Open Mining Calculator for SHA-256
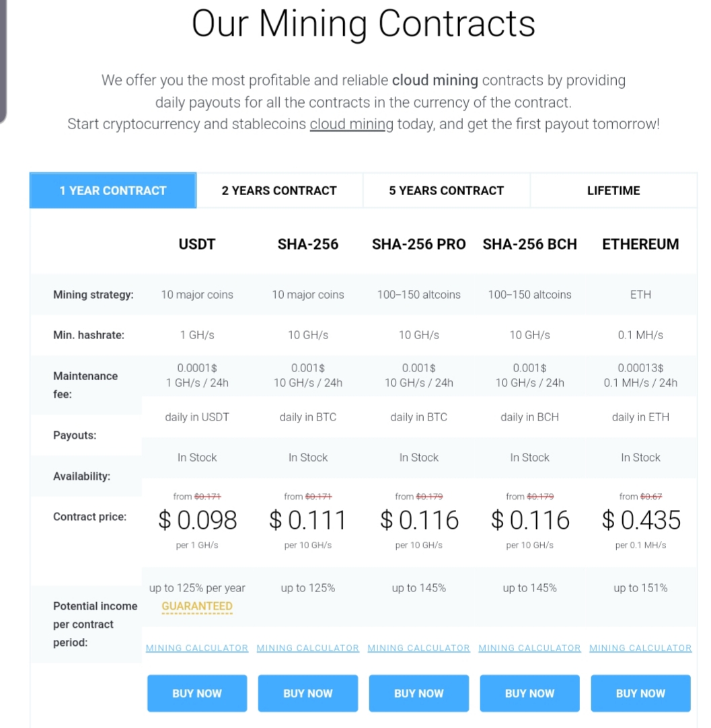Image resolution: width=711 pixels, height=728 pixels. pyautogui.click(x=307, y=648)
